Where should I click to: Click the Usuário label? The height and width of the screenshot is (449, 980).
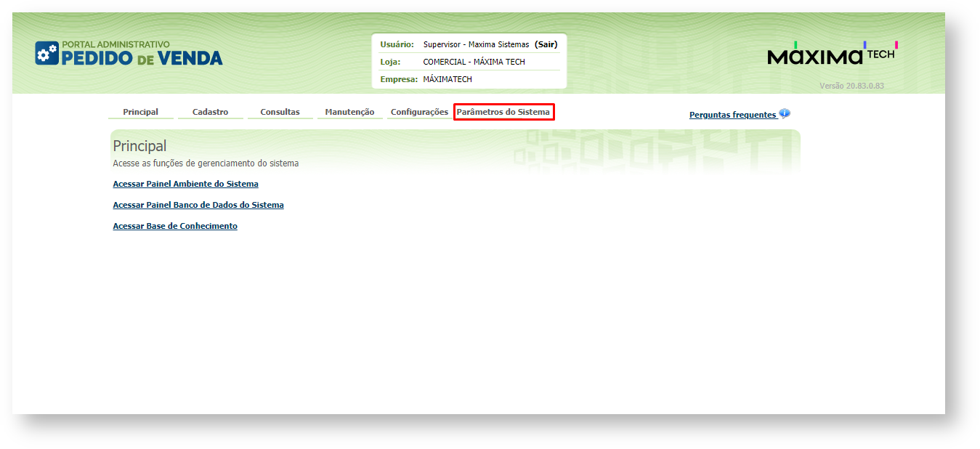397,44
